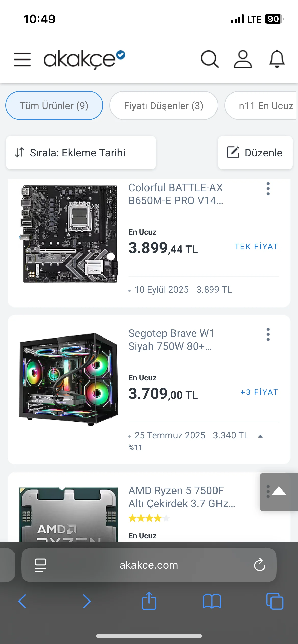The image size is (298, 644).
Task: Go back in browser history
Action: (22, 601)
